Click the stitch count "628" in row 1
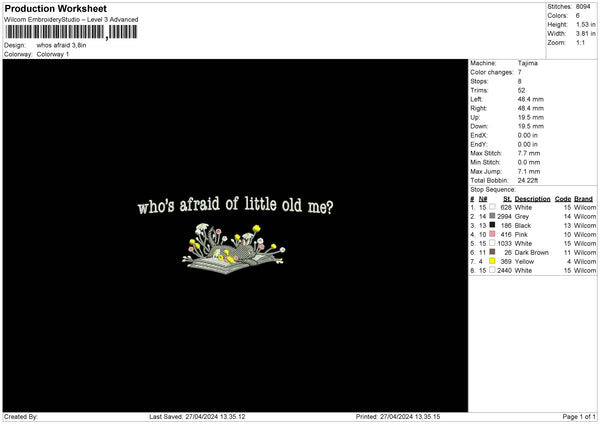This screenshot has height=424, width=600. click(x=506, y=207)
